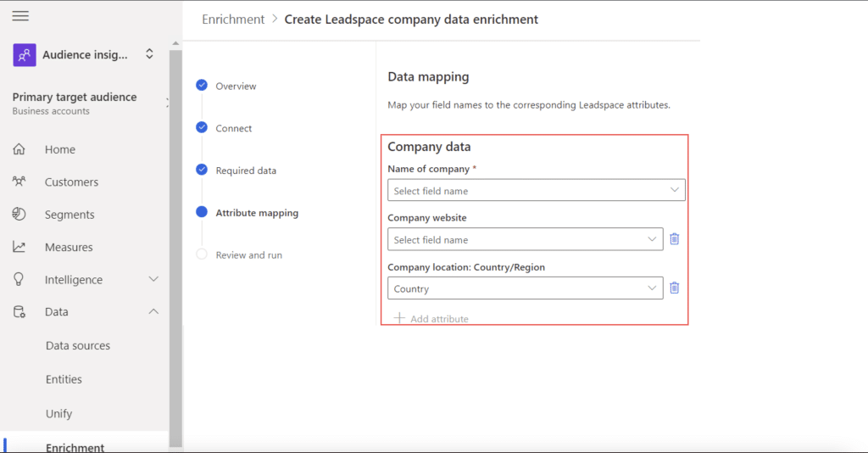Image resolution: width=868 pixels, height=453 pixels.
Task: Collapse the Data menu chevron
Action: click(x=153, y=312)
